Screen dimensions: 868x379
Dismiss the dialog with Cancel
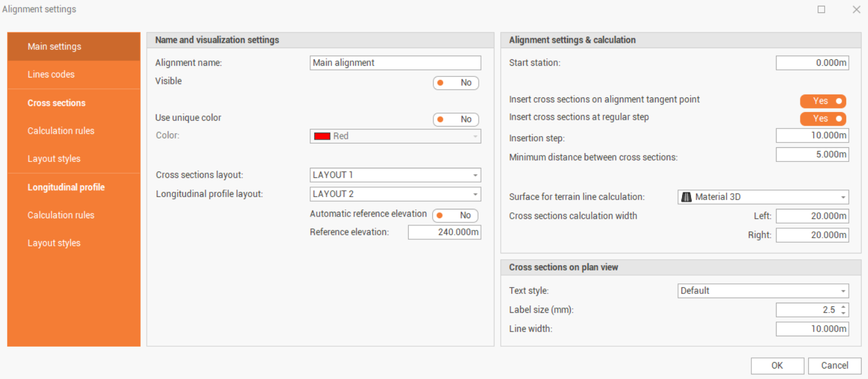(835, 366)
